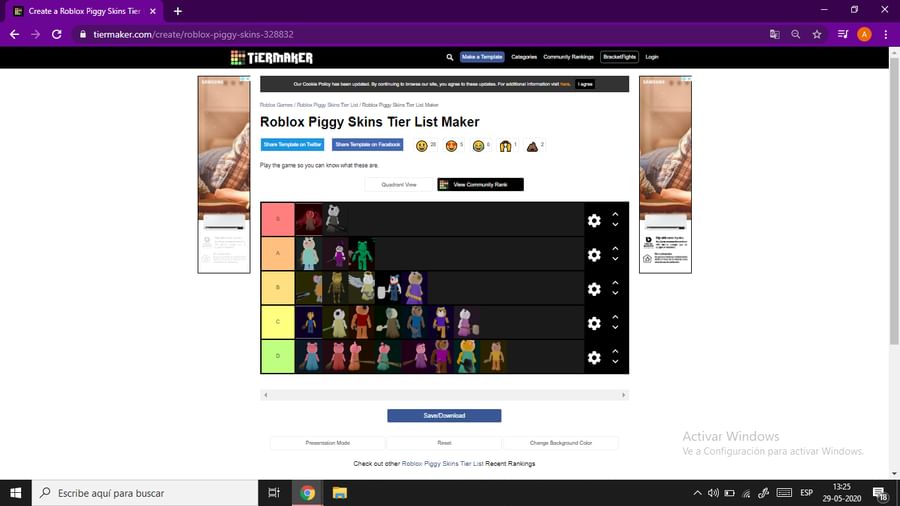Open the Chrome three-dot menu
Viewport: 900px width, 506px height.
click(x=886, y=34)
